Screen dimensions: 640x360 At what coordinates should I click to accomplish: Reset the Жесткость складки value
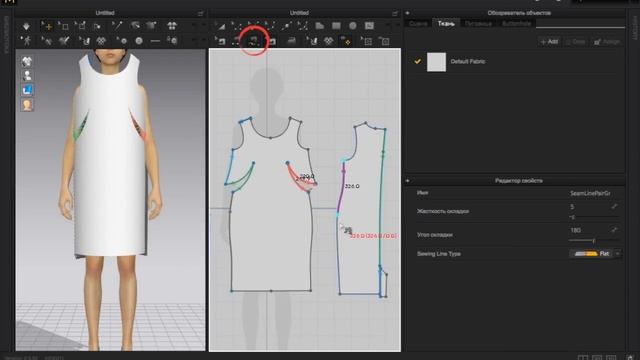coord(614,207)
